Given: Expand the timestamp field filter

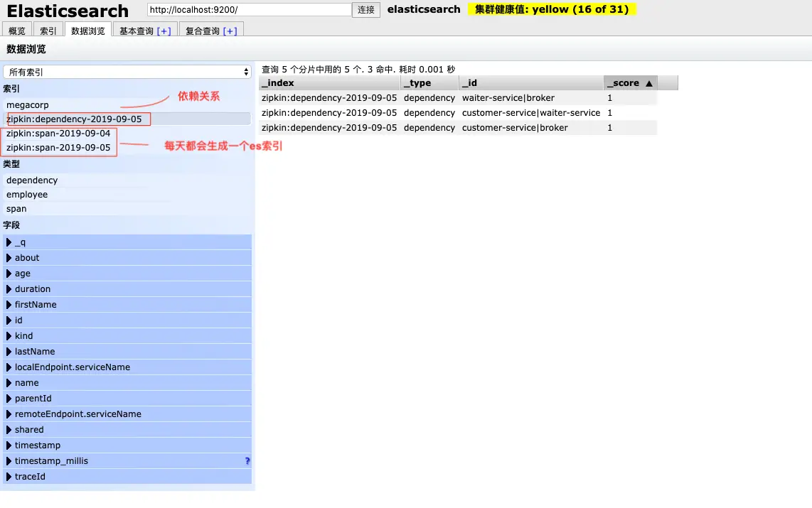Looking at the screenshot, I should (x=127, y=445).
